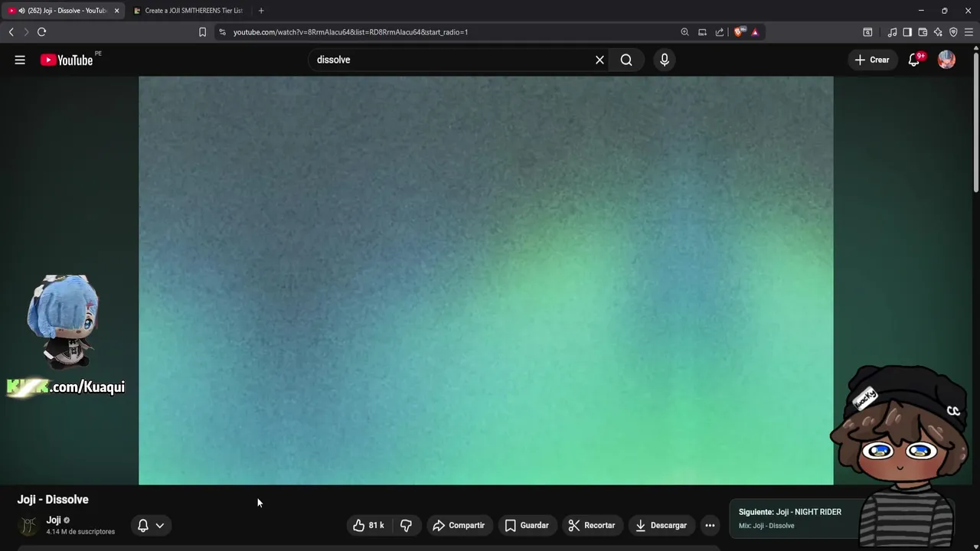Viewport: 980px width, 551px height.
Task: Open the account avatar menu
Action: click(947, 60)
